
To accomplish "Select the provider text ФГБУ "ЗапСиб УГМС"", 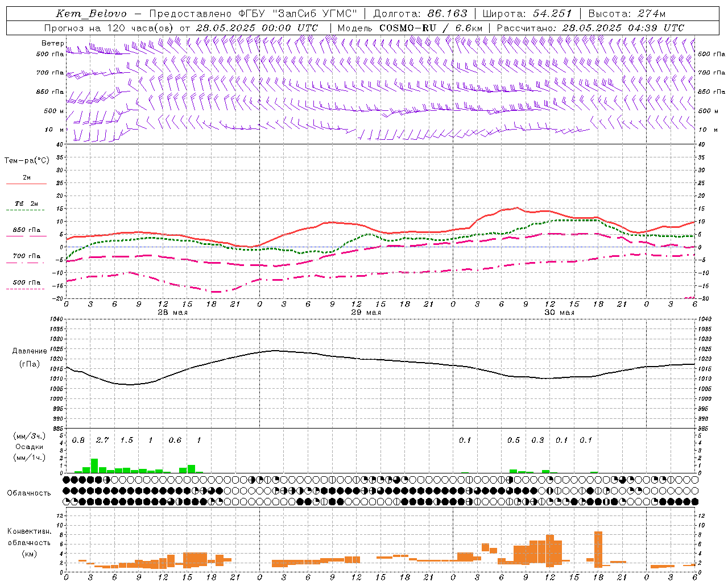I will coord(299,14).
